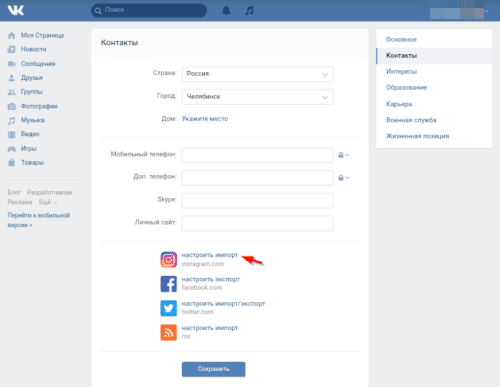The image size is (500, 387).
Task: Click Facebook настроить экспорт link
Action: point(210,279)
